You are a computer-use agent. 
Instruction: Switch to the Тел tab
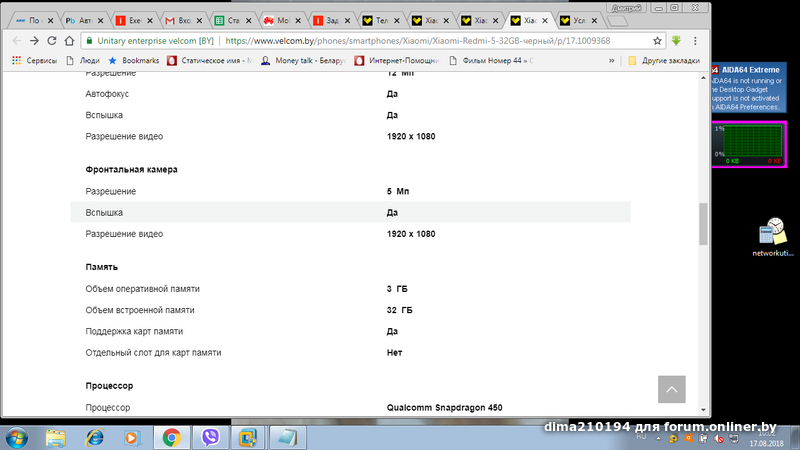[381, 20]
